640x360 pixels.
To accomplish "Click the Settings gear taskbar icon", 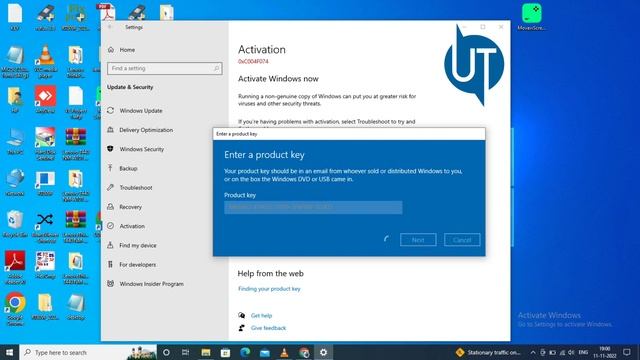I will point(323,352).
